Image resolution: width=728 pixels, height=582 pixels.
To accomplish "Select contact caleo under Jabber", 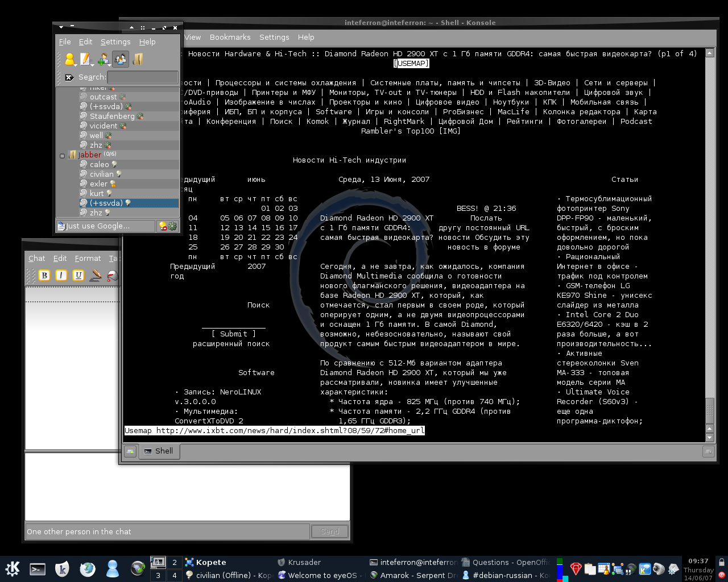I will (129, 164).
